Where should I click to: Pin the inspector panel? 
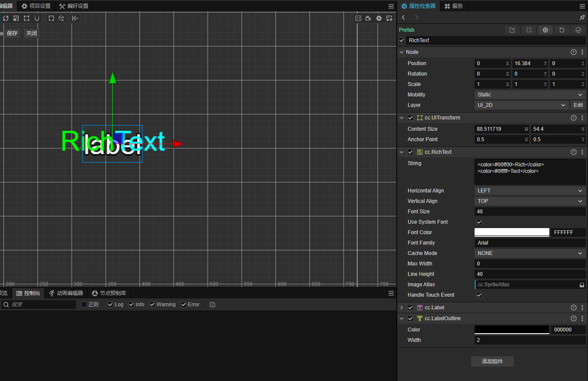tap(582, 17)
